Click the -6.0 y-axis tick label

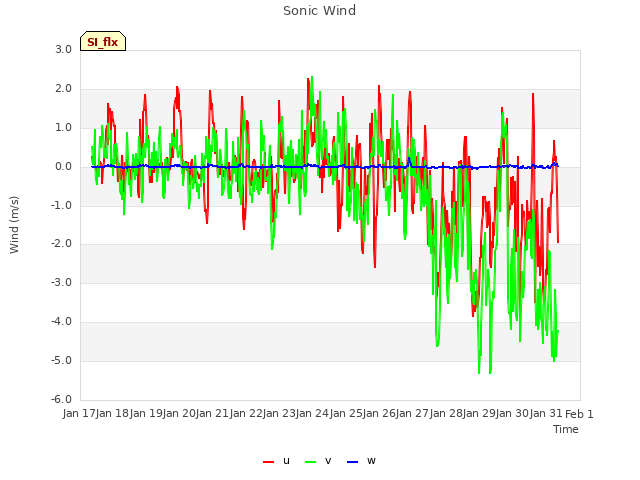point(62,399)
